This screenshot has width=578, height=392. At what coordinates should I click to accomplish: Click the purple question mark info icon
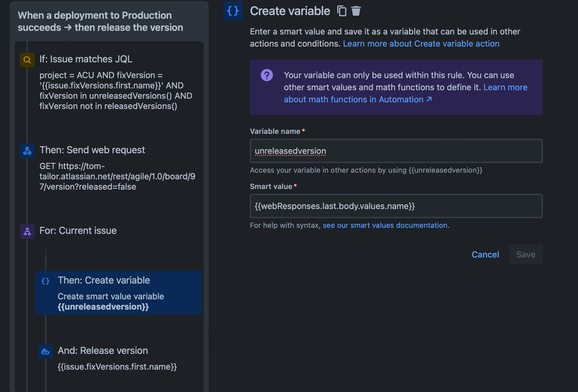[267, 75]
